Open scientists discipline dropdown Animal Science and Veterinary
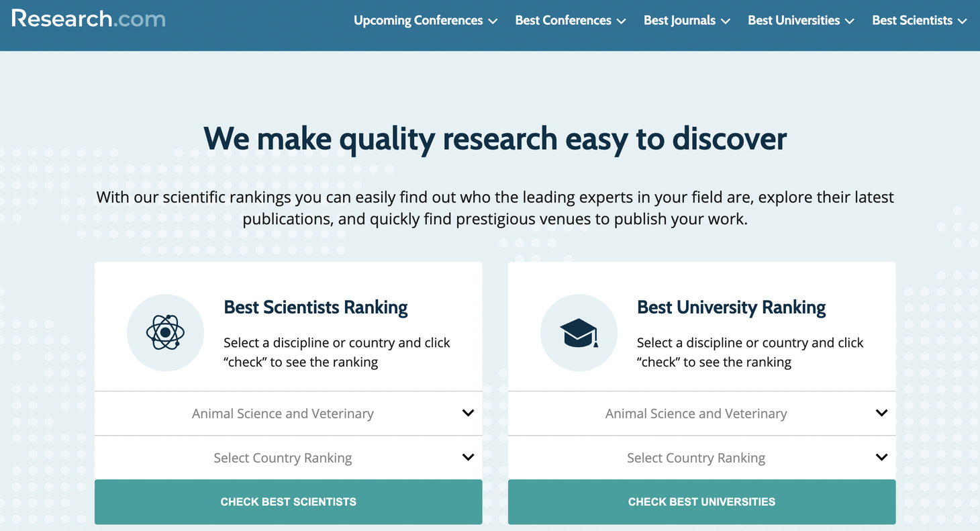Viewport: 980px width, 531px height. pos(289,414)
